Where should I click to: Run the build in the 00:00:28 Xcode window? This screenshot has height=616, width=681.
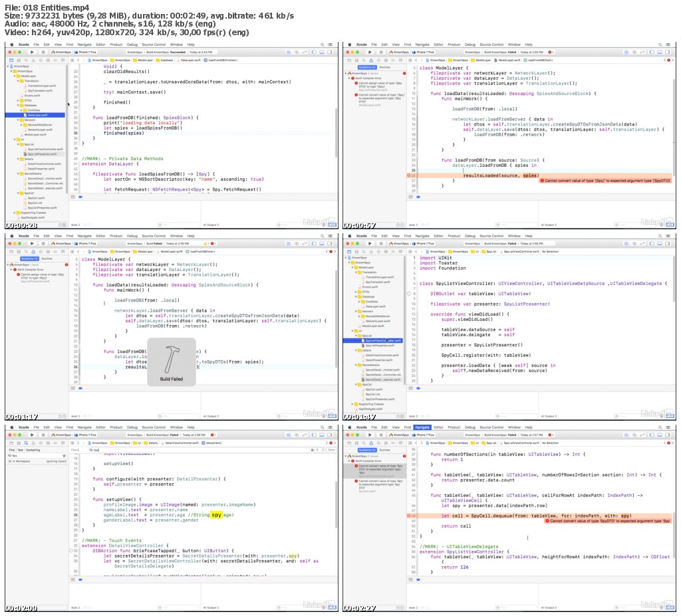coord(32,52)
